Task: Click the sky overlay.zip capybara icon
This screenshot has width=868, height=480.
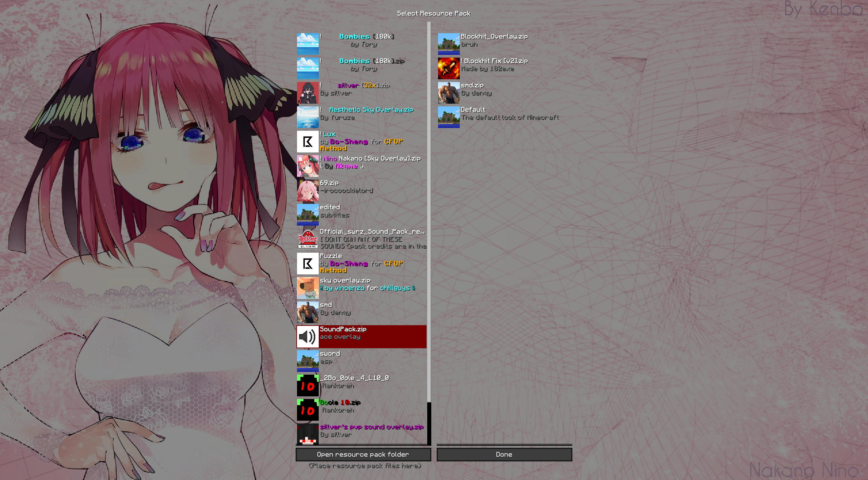Action: tap(308, 288)
